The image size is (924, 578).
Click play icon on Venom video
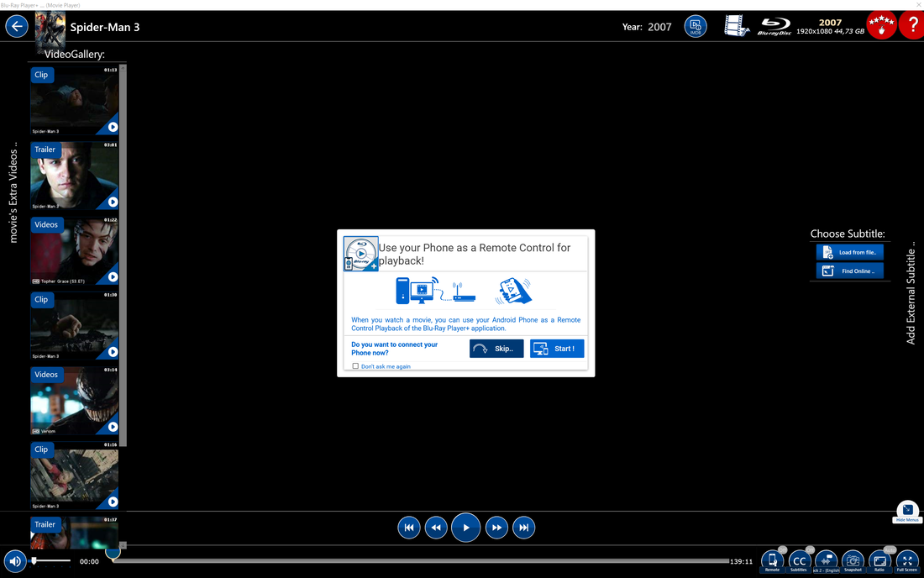(x=113, y=427)
